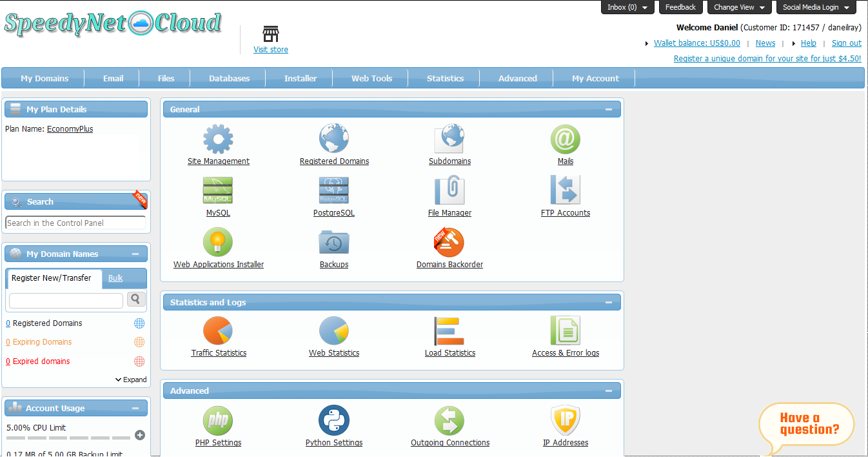Open the PostgreSQL database icon
Viewport: 868px width, 457px height.
(x=334, y=190)
